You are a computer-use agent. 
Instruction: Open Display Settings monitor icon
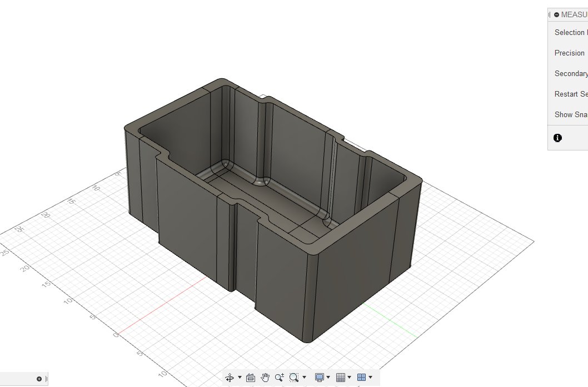tap(320, 378)
